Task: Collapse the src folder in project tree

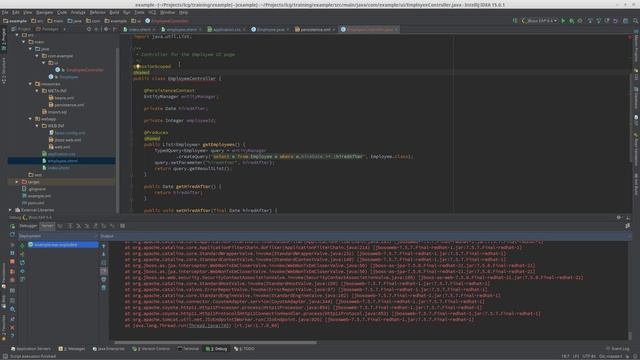Action: pos(17,35)
